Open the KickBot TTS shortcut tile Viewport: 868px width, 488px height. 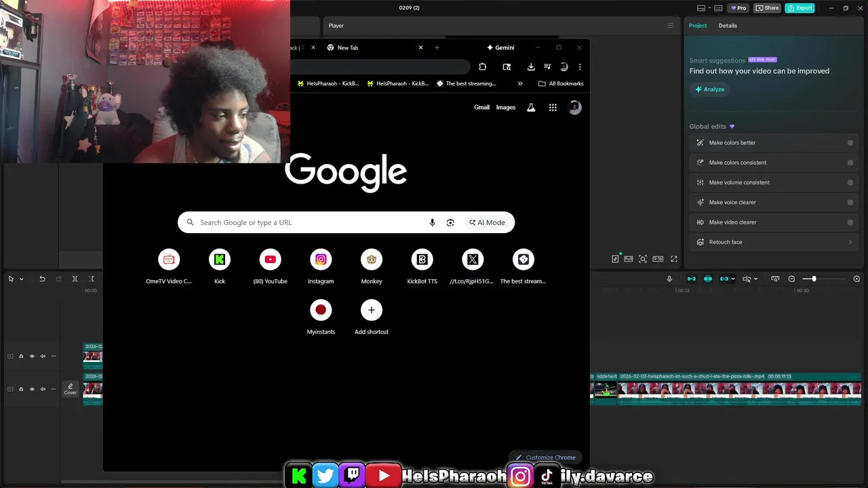422,266
